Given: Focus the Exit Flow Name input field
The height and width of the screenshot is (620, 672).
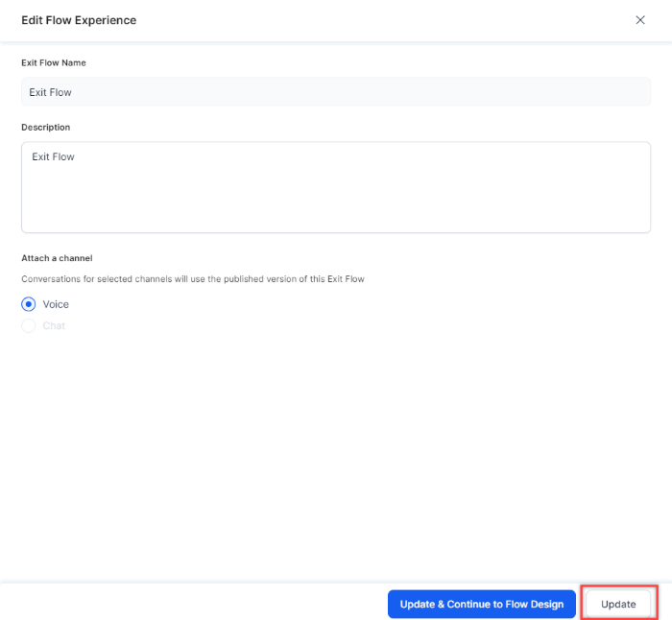Looking at the screenshot, I should coord(336,92).
